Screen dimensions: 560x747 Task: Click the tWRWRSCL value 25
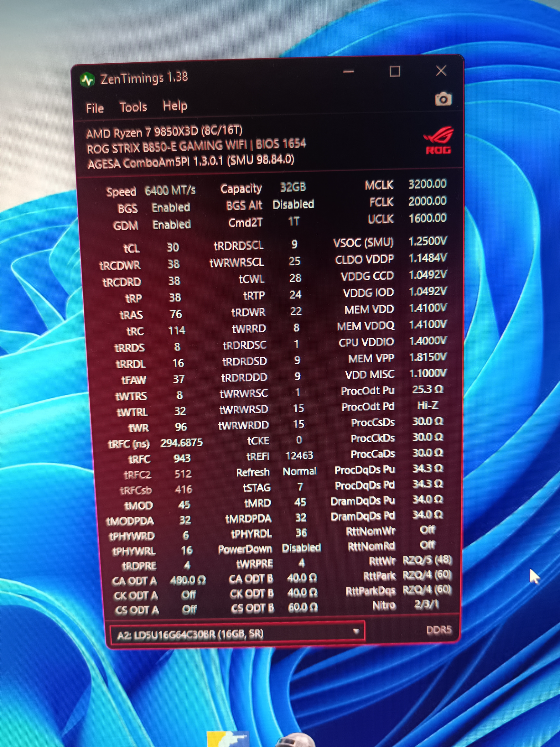pyautogui.click(x=295, y=261)
